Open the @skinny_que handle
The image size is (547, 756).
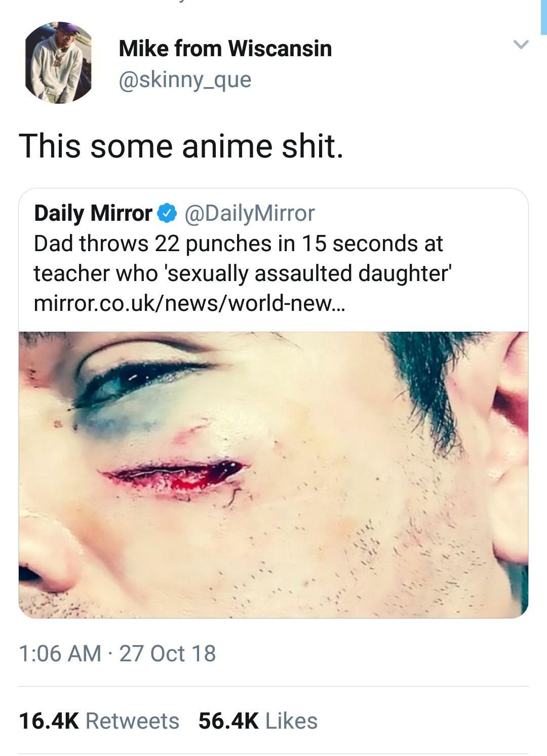185,79
